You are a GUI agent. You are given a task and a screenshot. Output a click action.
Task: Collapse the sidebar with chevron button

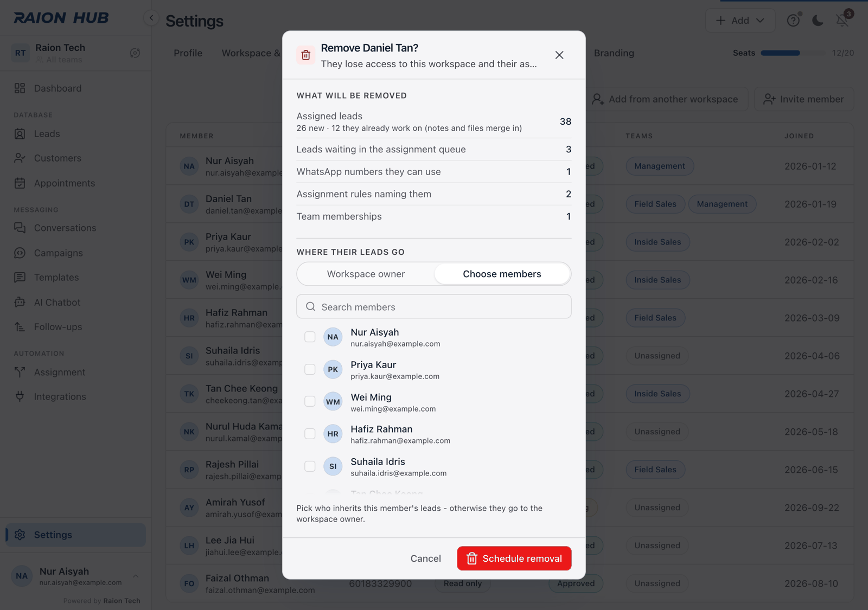point(151,18)
